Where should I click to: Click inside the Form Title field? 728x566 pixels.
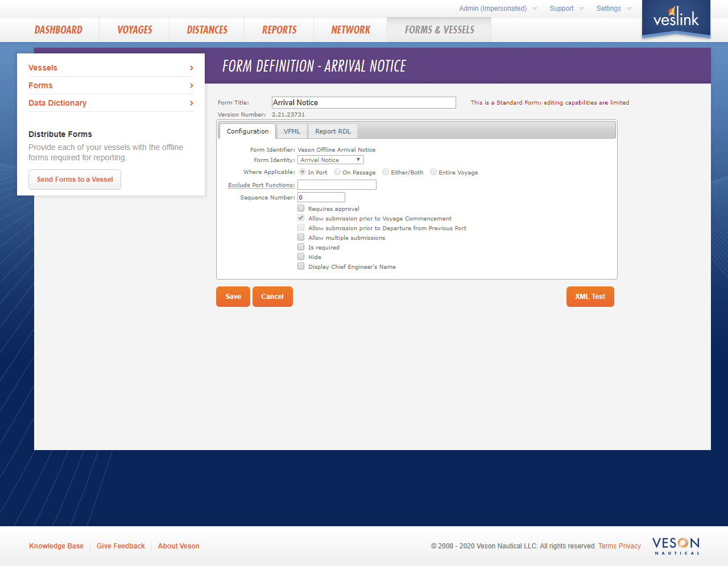coord(363,102)
